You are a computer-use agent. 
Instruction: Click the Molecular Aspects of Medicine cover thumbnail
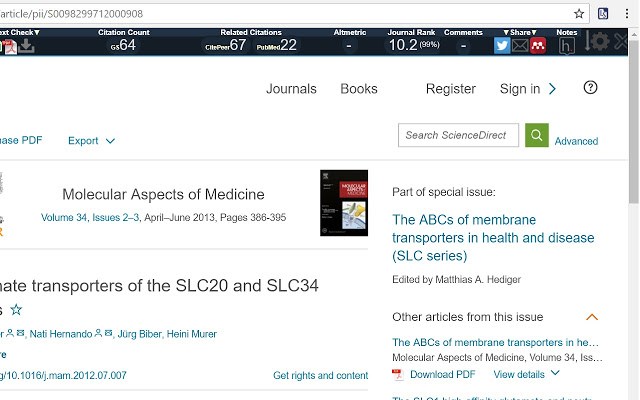tap(343, 203)
